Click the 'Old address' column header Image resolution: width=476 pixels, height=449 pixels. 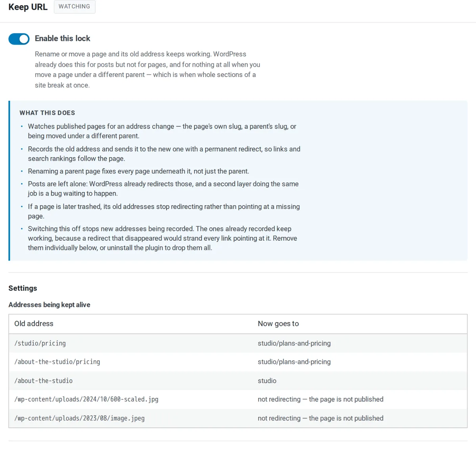coord(34,324)
